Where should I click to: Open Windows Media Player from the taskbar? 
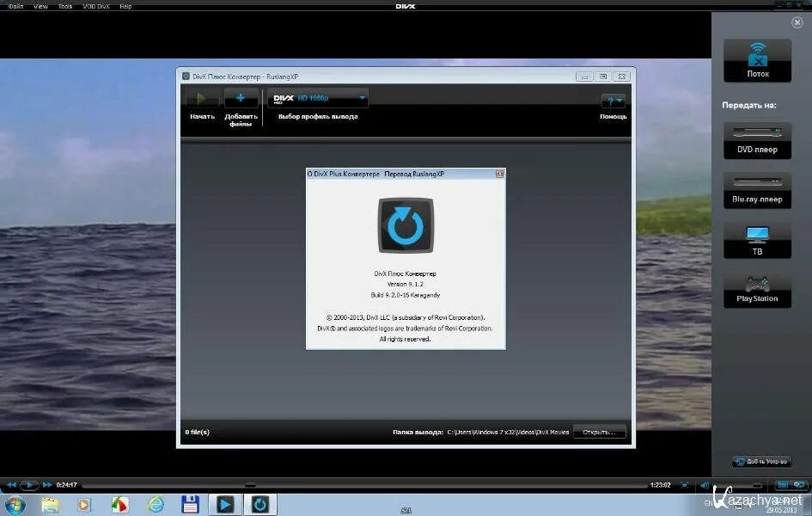pos(84,505)
